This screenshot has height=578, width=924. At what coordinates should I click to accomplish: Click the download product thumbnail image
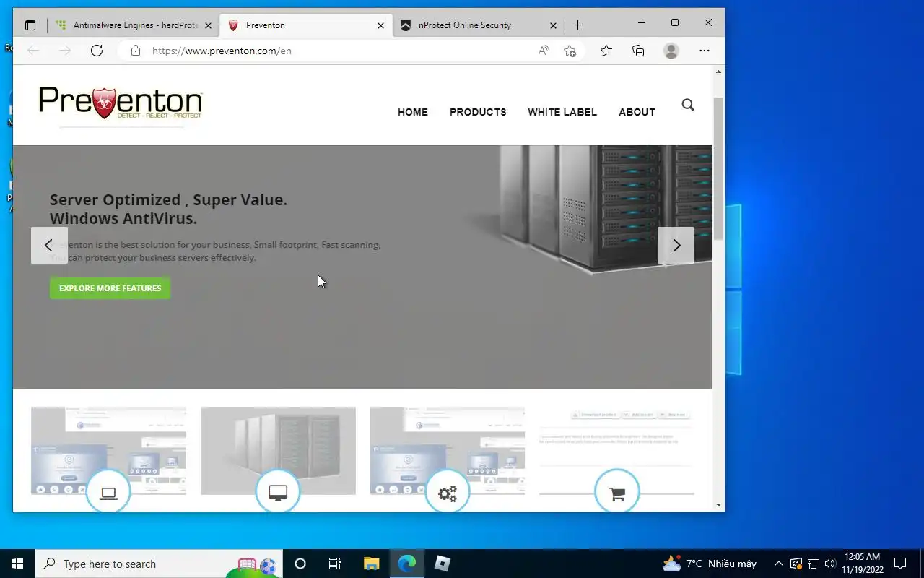[617, 451]
